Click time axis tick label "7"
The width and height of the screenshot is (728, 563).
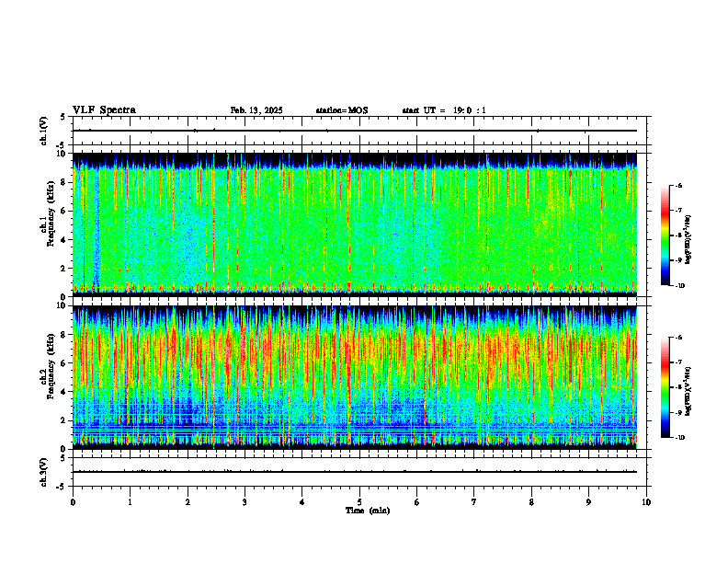(474, 502)
